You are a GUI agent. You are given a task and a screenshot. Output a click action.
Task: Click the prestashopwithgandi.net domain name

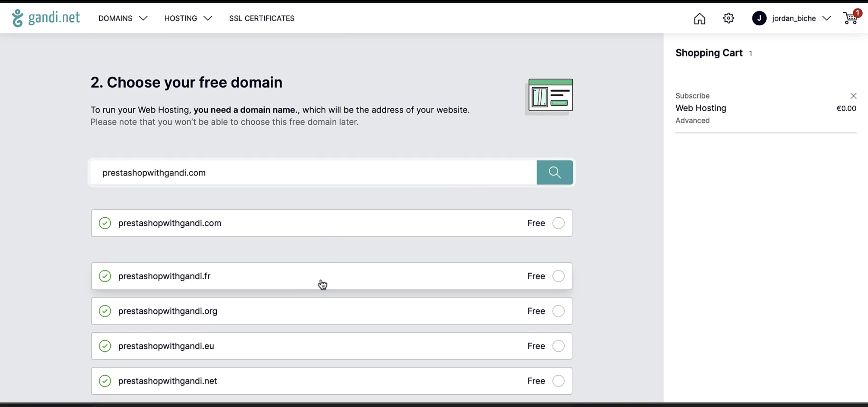[x=168, y=381]
